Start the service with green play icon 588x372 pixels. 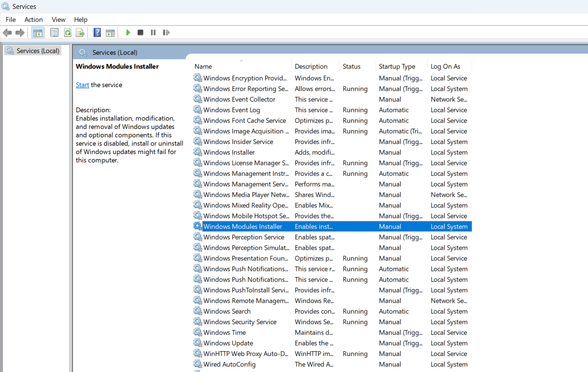(x=128, y=33)
